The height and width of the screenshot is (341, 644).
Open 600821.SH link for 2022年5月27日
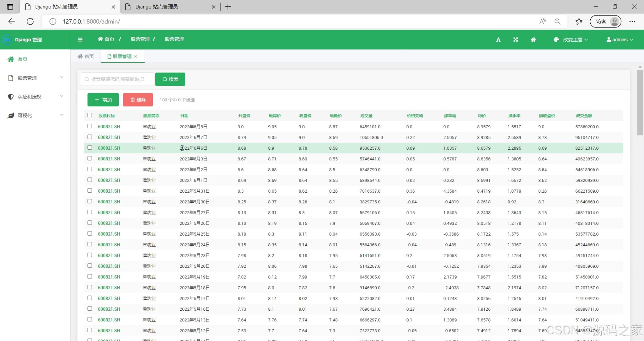click(x=109, y=212)
